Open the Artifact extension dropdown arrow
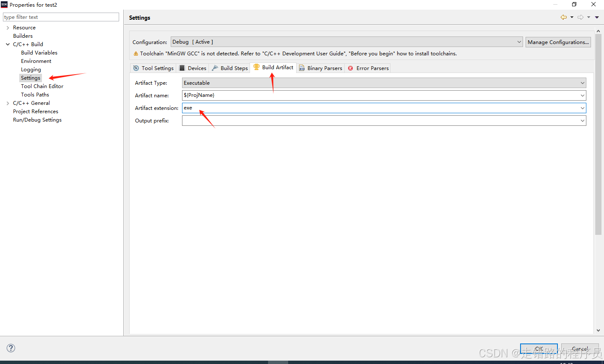The width and height of the screenshot is (604, 364). point(583,108)
